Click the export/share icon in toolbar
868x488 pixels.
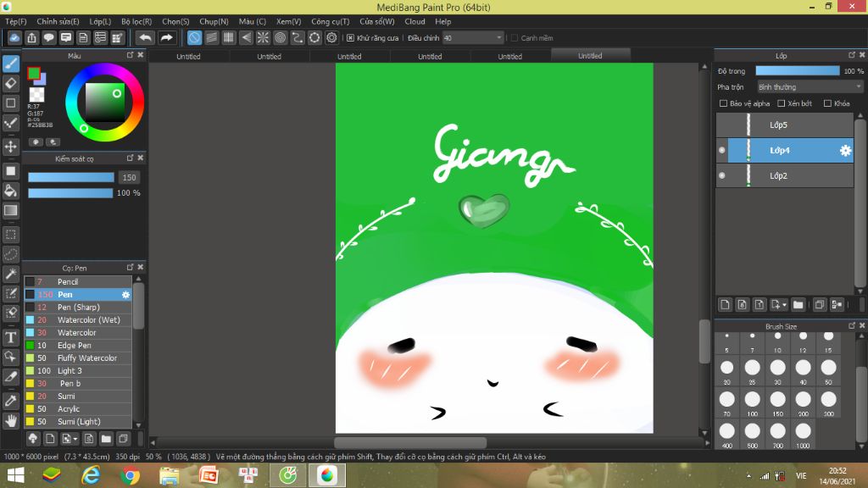(x=31, y=37)
